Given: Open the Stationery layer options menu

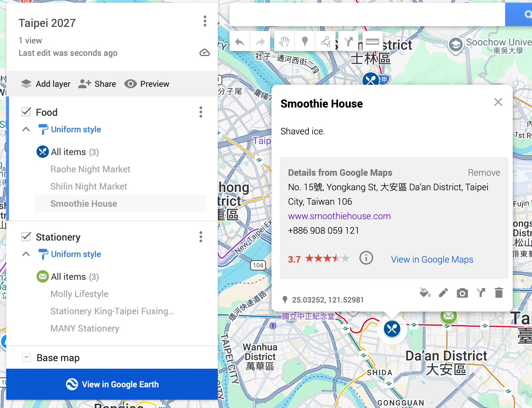Looking at the screenshot, I should tap(201, 237).
